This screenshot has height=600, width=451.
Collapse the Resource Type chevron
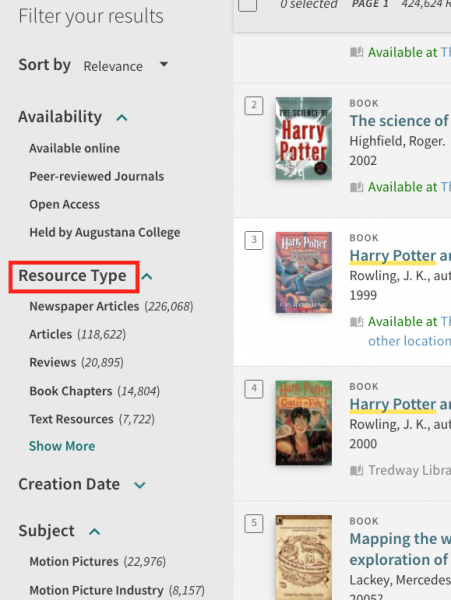(147, 276)
